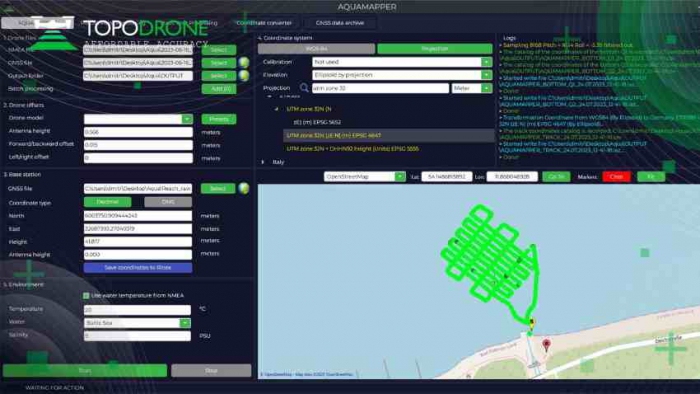
Task: Switch coordinate system to WGS-84
Action: click(x=316, y=49)
